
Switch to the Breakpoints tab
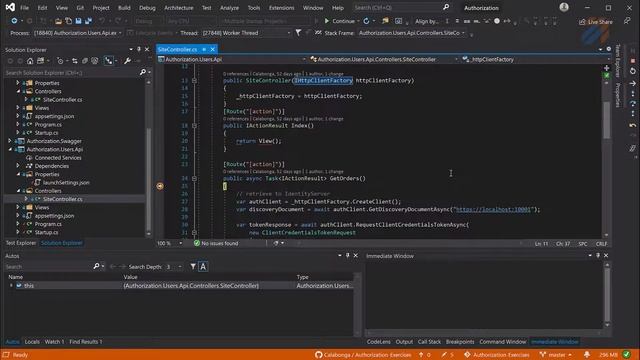[460, 342]
